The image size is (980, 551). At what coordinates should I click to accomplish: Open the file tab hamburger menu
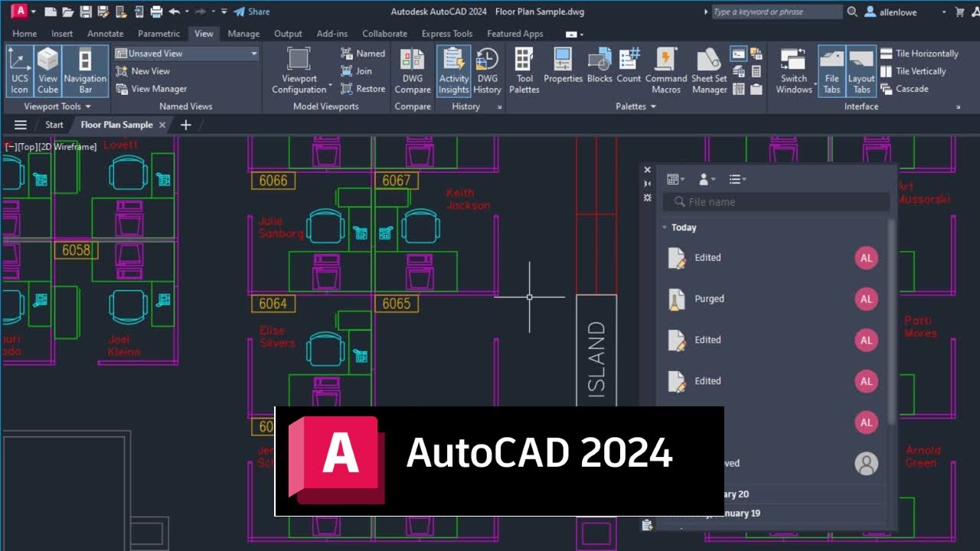[x=21, y=125]
